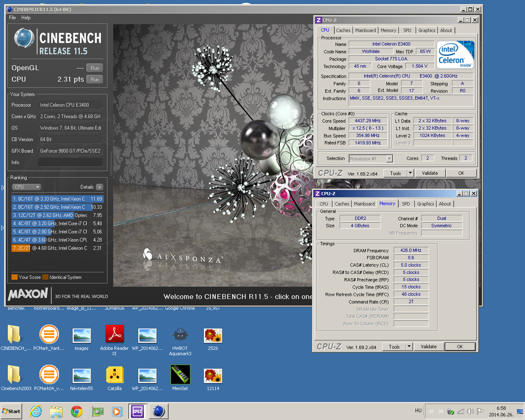Image resolution: width=525 pixels, height=420 pixels.
Task: Switch to CPU-Z taskbar button
Action: [x=137, y=411]
